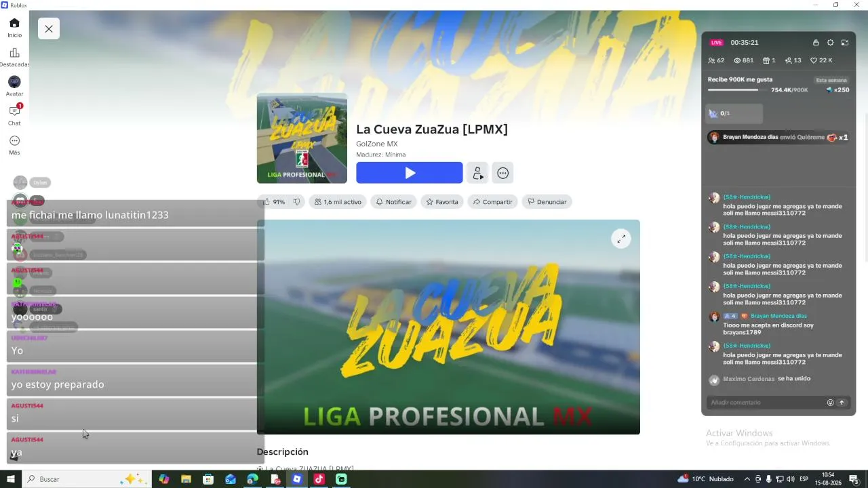Open Copilot from the taskbar

coord(164,479)
